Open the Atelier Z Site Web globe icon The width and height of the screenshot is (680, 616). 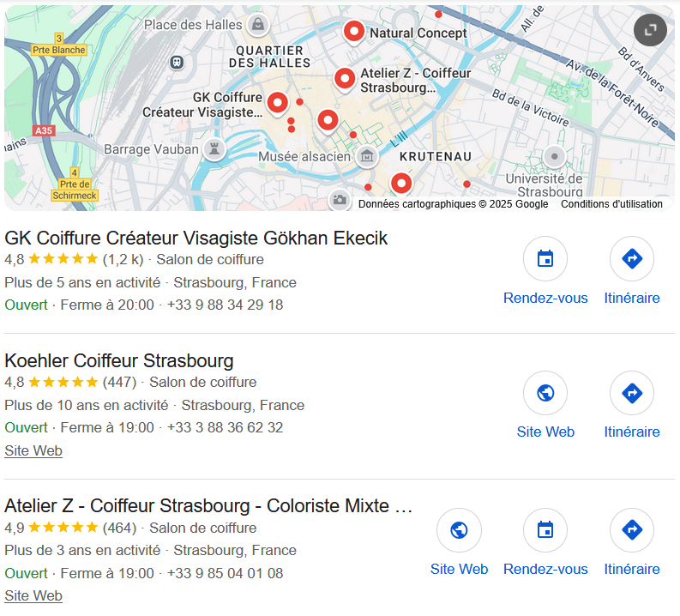tap(459, 530)
